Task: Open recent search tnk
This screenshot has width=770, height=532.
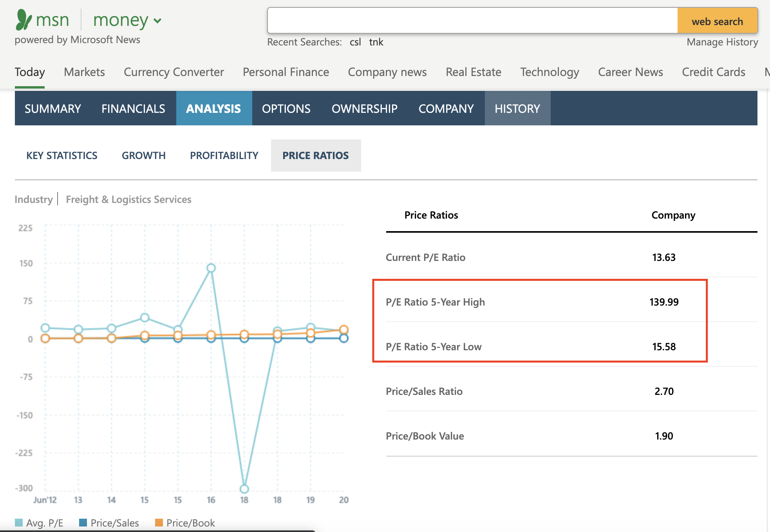Action: pyautogui.click(x=376, y=42)
